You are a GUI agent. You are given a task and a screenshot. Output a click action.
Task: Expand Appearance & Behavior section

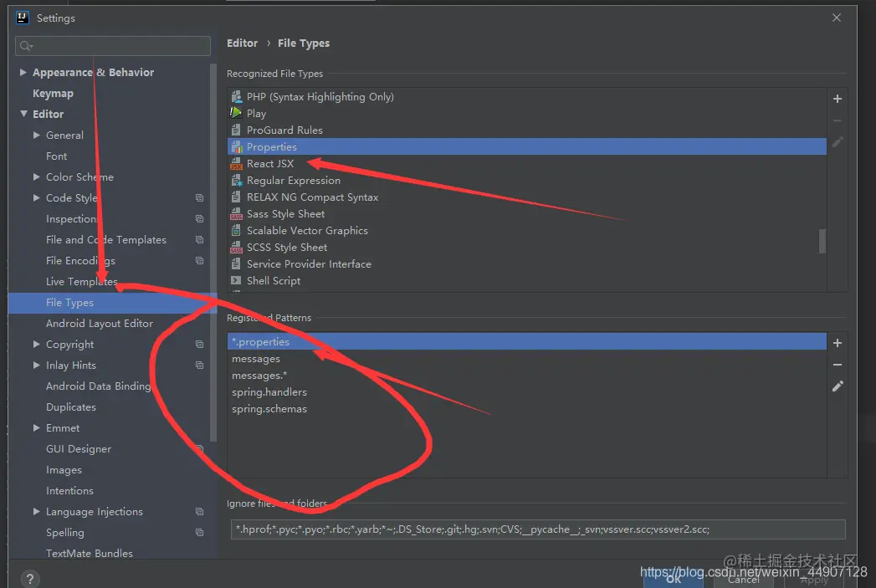pyautogui.click(x=23, y=72)
